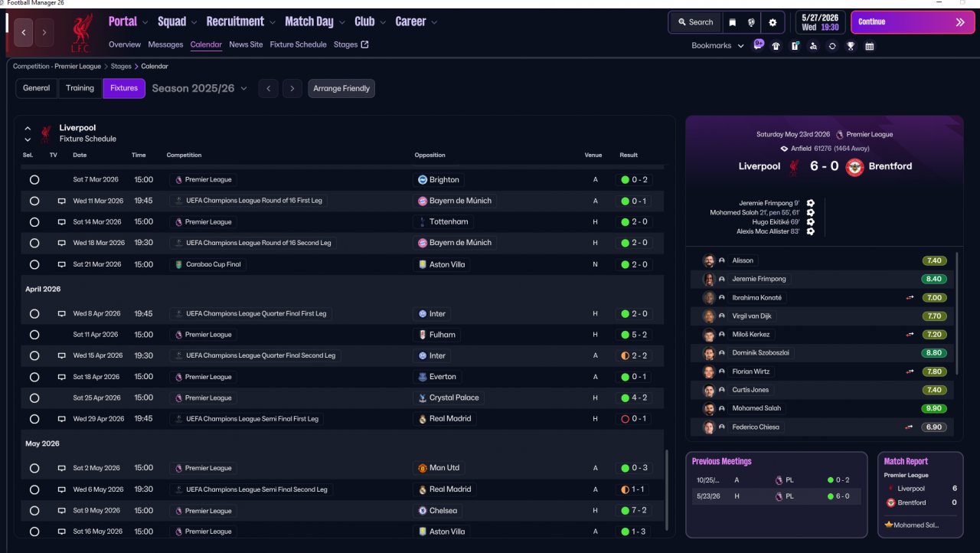The image size is (980, 553).
Task: Open the Season 2025/26 dropdown
Action: [x=200, y=88]
